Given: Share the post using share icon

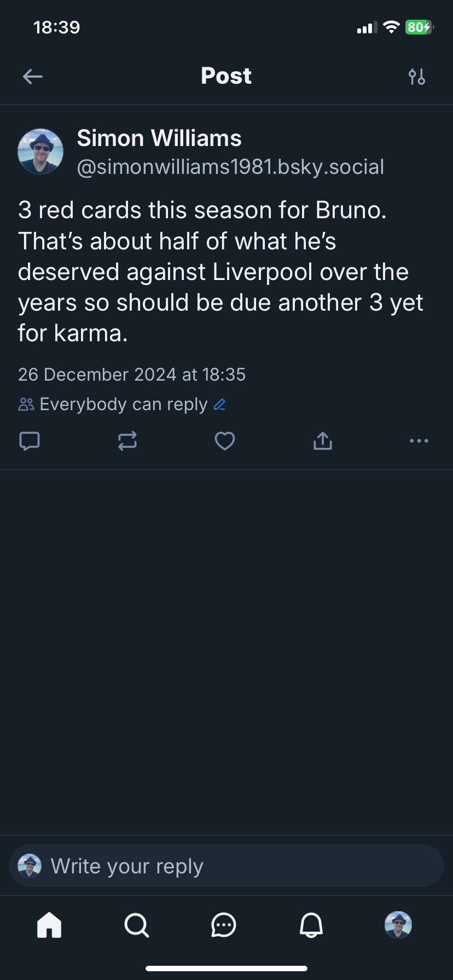Looking at the screenshot, I should 323,441.
